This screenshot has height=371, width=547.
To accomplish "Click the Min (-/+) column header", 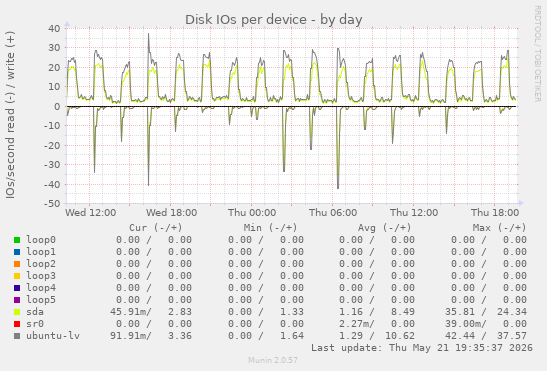I will [270, 228].
